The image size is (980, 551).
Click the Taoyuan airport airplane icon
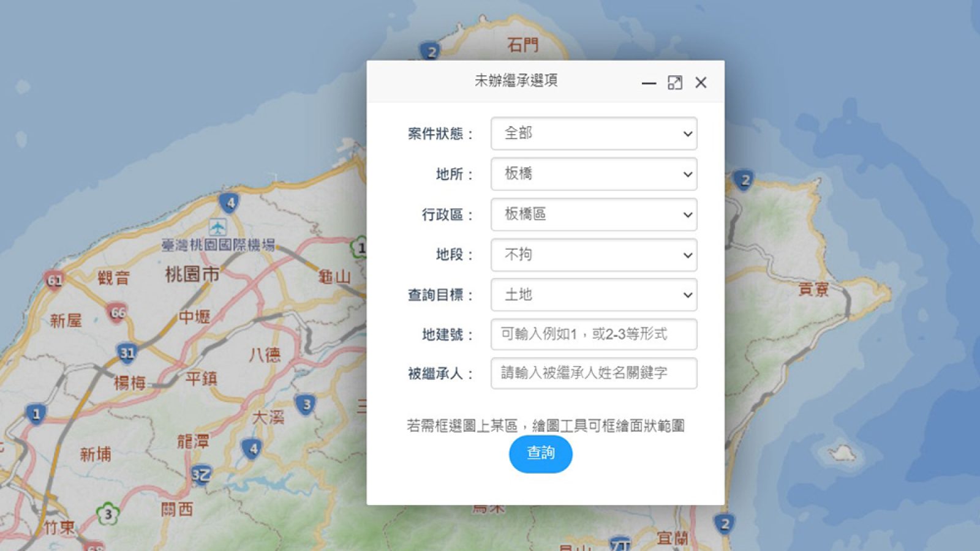pyautogui.click(x=217, y=227)
